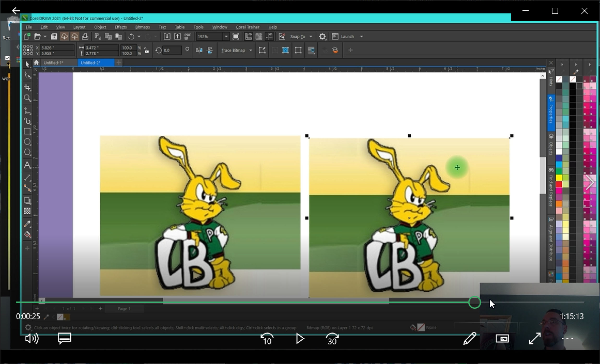Select the Artistic Media tool
600x364 pixels.
pos(27,121)
